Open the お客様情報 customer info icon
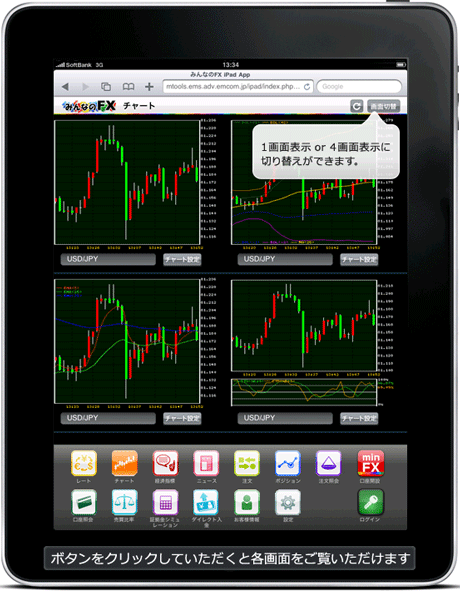This screenshot has width=460, height=598. point(247,502)
